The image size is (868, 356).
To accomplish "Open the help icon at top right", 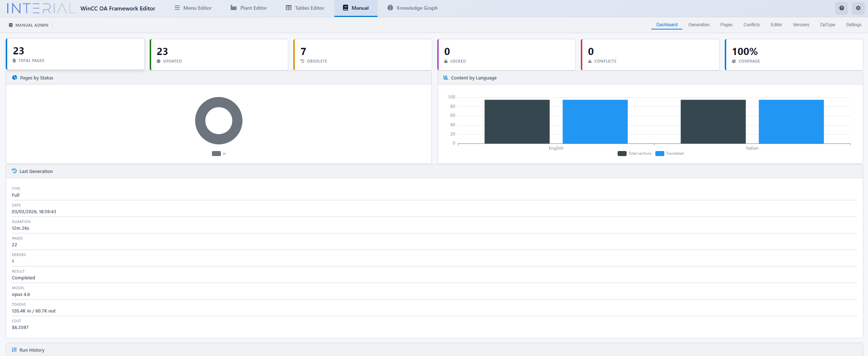I will pos(841,8).
